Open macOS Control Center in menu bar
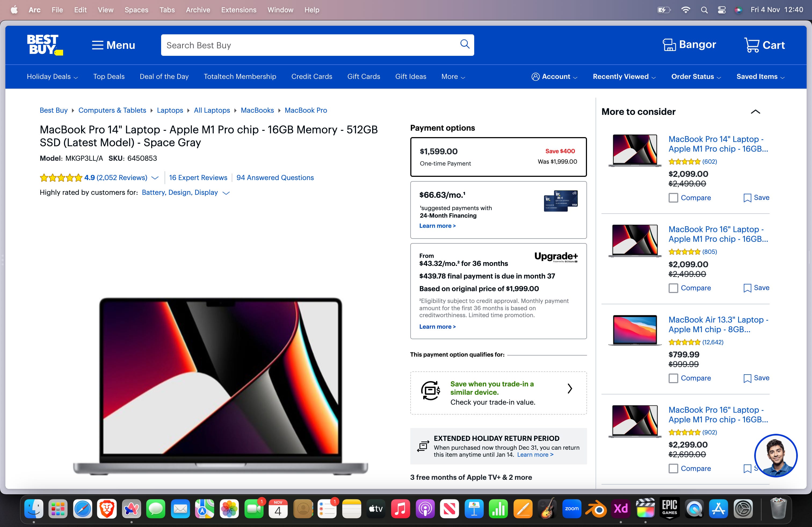The image size is (812, 527). (722, 10)
